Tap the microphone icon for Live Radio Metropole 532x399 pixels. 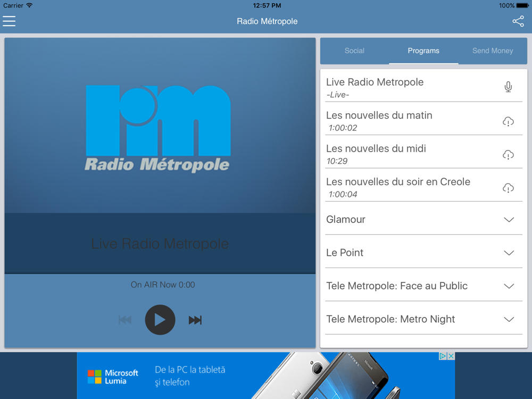(x=508, y=87)
